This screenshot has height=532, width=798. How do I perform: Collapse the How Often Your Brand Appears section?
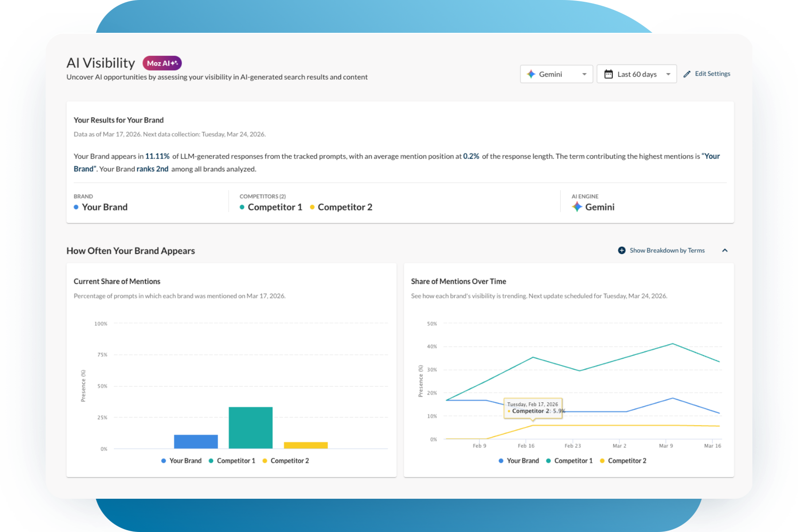725,250
